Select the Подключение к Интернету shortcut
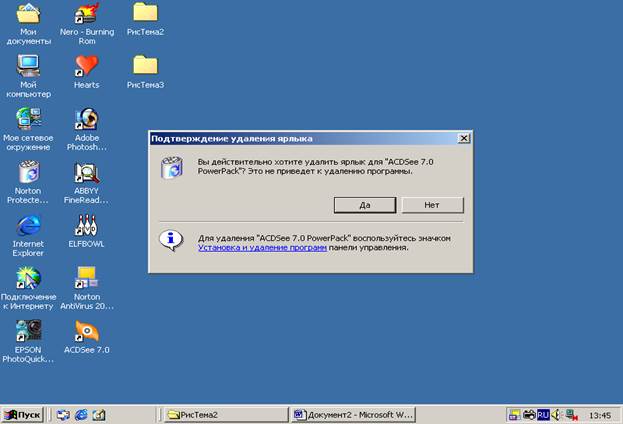This screenshot has height=424, width=623. coord(28,288)
